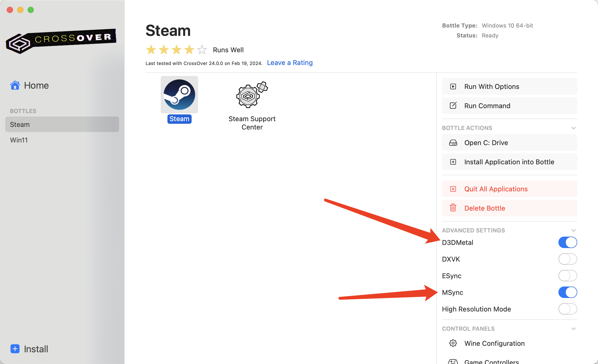Image resolution: width=598 pixels, height=364 pixels.
Task: Collapse the Bottle Actions section chevron
Action: click(573, 128)
